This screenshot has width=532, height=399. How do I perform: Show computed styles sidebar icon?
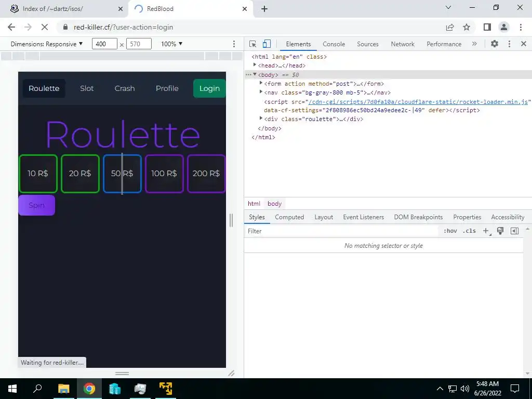(x=514, y=231)
